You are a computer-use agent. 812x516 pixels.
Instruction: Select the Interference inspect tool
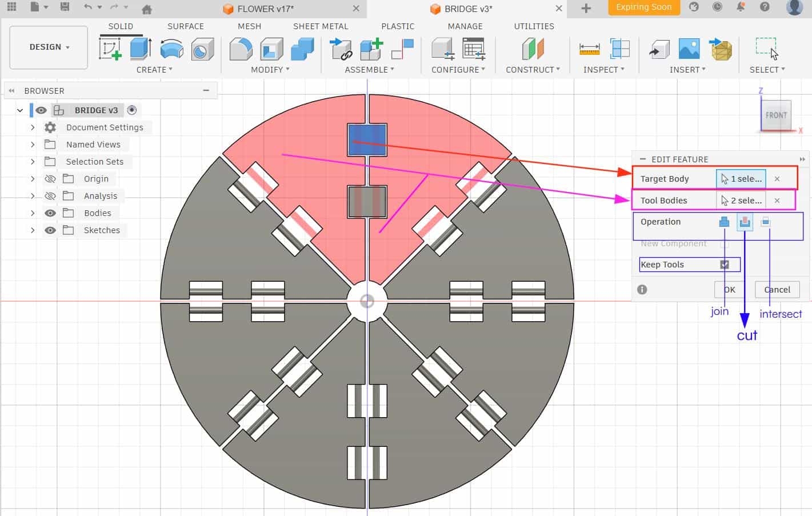pyautogui.click(x=620, y=49)
